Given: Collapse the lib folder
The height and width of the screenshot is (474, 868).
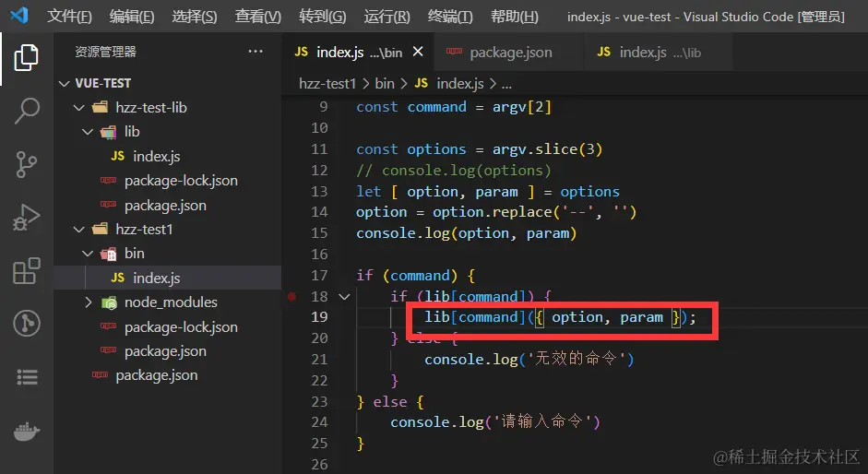Looking at the screenshot, I should 88,132.
